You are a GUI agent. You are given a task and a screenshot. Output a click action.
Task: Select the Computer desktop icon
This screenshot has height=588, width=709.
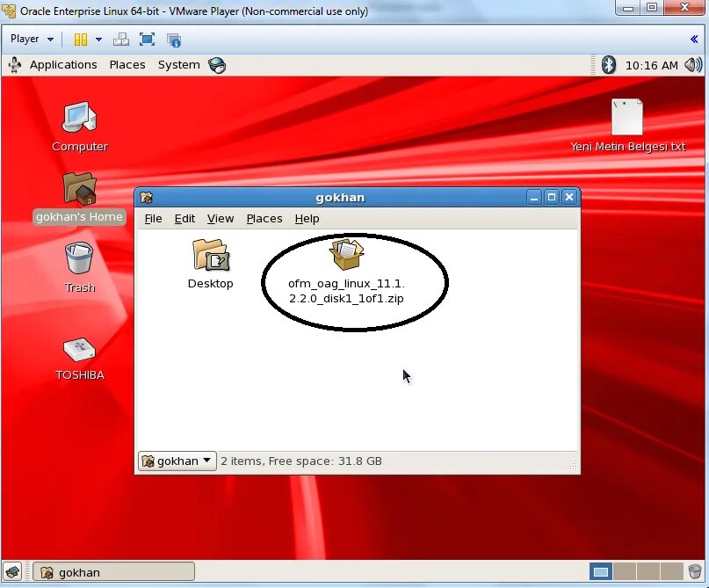(x=80, y=118)
